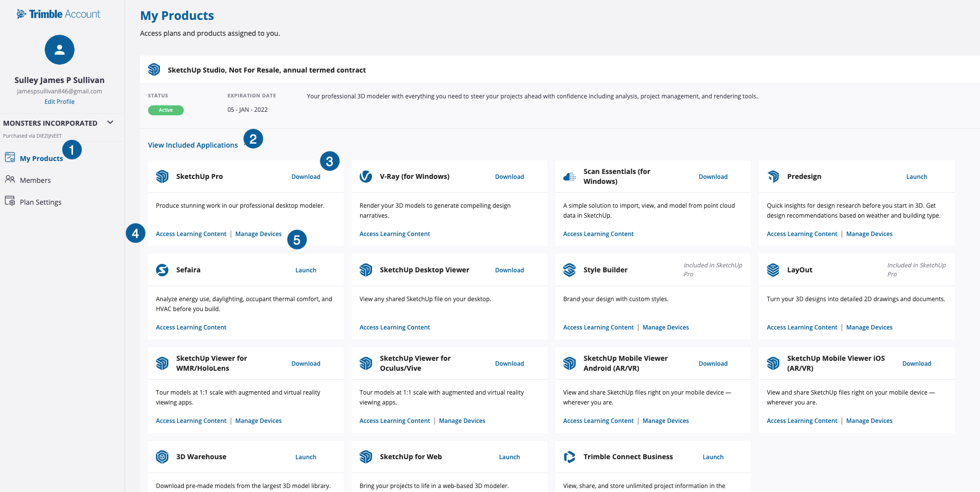The image size is (980, 492).
Task: Launch Predesign
Action: coord(917,176)
